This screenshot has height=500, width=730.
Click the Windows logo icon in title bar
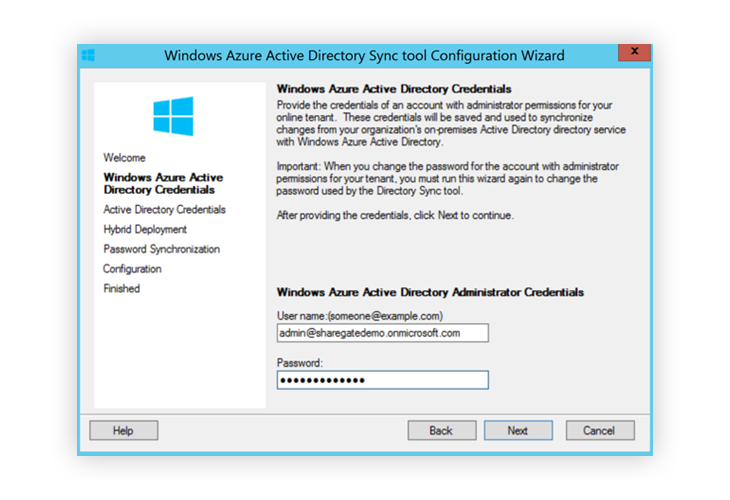point(88,55)
